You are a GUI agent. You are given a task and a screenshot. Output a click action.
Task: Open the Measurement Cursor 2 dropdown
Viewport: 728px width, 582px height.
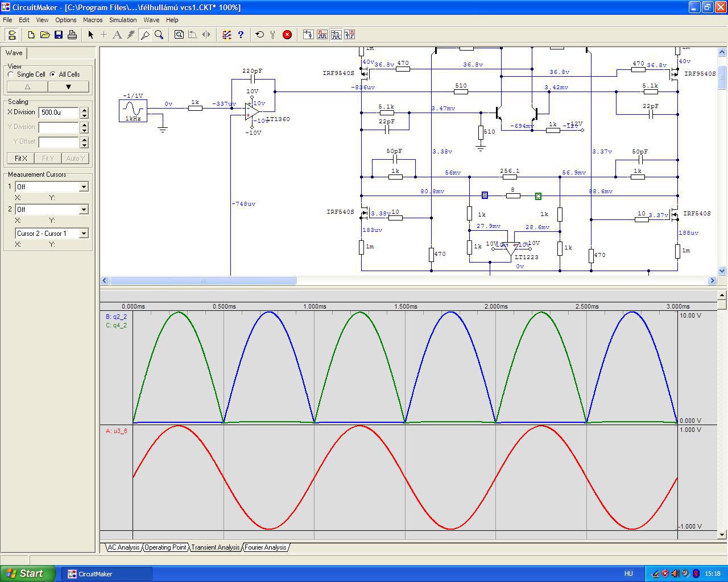(84, 210)
